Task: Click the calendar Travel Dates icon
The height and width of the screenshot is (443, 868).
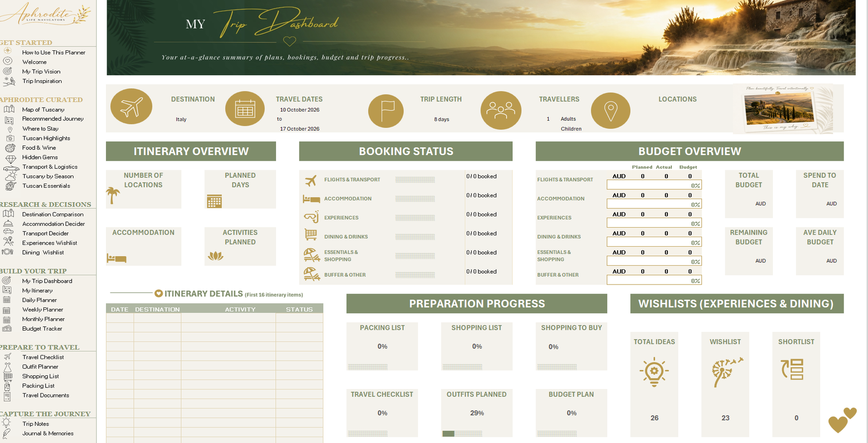Action: click(245, 109)
